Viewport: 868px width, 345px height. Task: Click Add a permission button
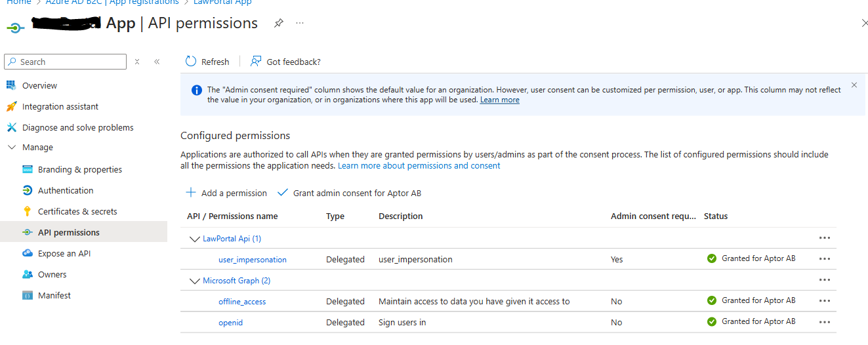[226, 193]
